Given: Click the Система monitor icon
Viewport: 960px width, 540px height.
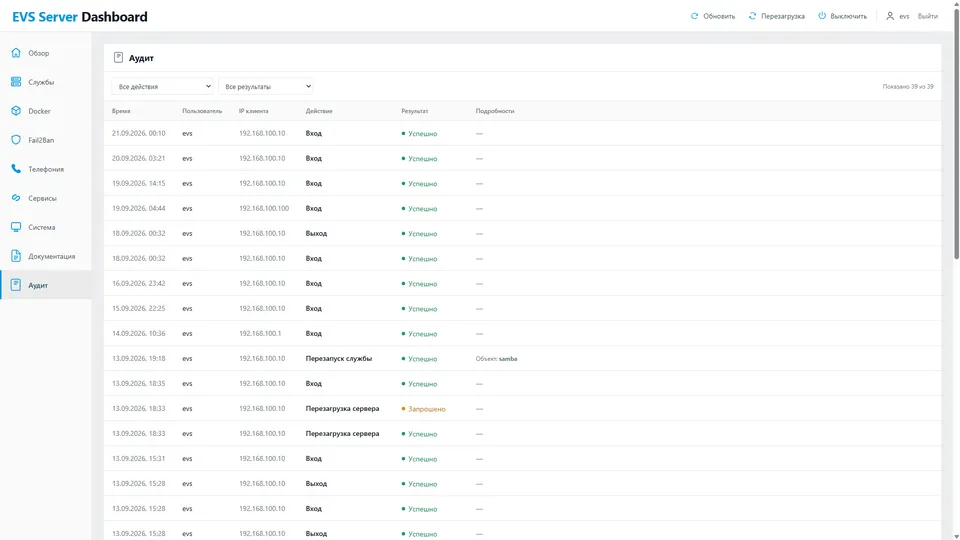Looking at the screenshot, I should pyautogui.click(x=16, y=227).
